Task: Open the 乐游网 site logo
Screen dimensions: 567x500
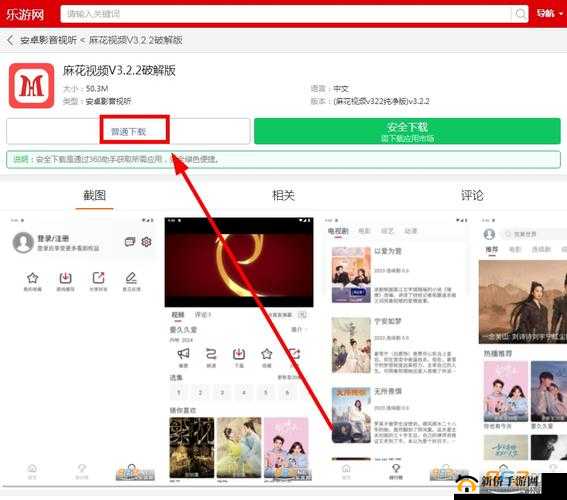Action: pyautogui.click(x=25, y=14)
